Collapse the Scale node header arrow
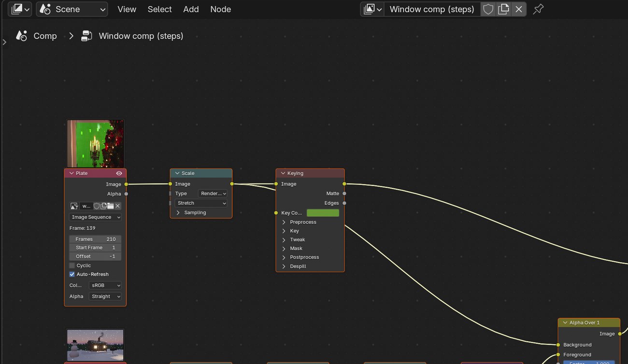This screenshot has width=628, height=364. 177,173
